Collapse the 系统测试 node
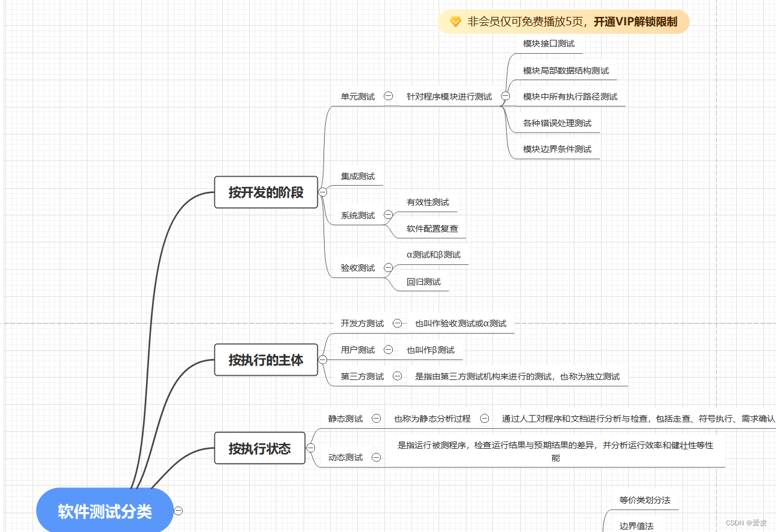The height and width of the screenshot is (532, 776). click(x=389, y=215)
